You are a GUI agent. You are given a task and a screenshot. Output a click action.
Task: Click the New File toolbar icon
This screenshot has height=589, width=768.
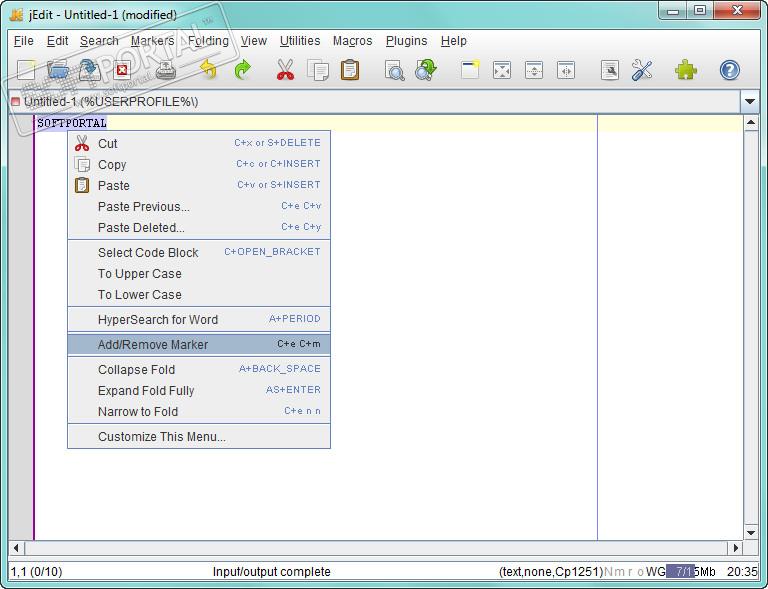pyautogui.click(x=26, y=70)
